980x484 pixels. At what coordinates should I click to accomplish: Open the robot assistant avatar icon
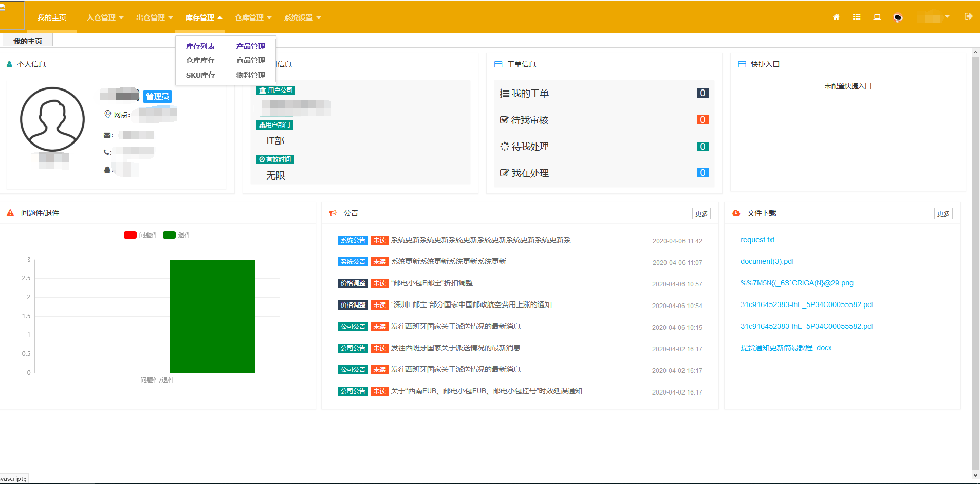click(898, 17)
